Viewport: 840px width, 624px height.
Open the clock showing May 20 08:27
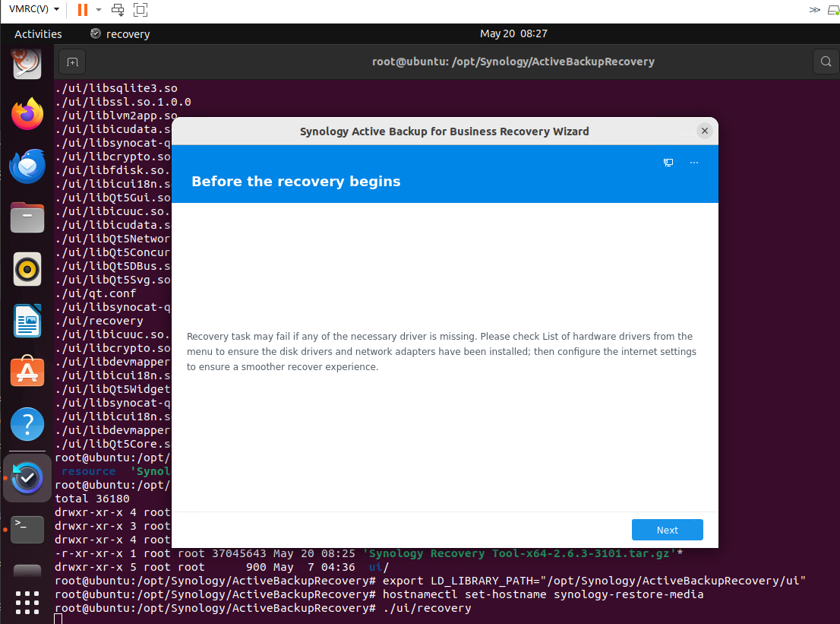[x=513, y=33]
